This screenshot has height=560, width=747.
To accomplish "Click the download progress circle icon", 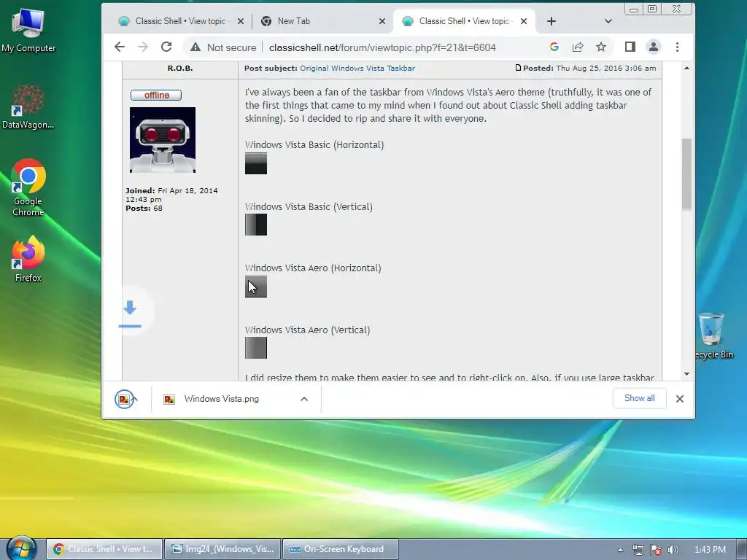I will [124, 399].
